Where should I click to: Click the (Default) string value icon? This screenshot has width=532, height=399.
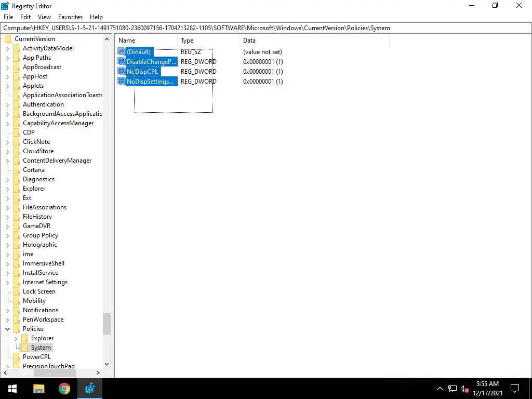tap(121, 51)
